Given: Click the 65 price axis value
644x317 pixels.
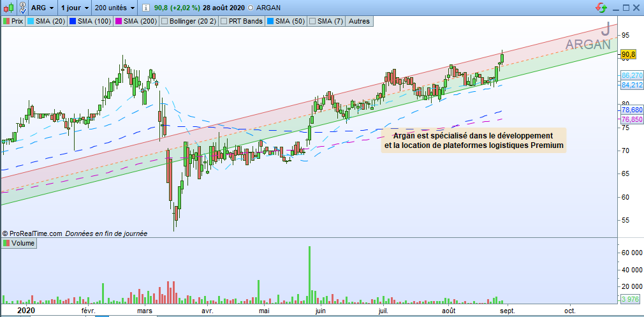Looking at the screenshot, I should (626, 174).
